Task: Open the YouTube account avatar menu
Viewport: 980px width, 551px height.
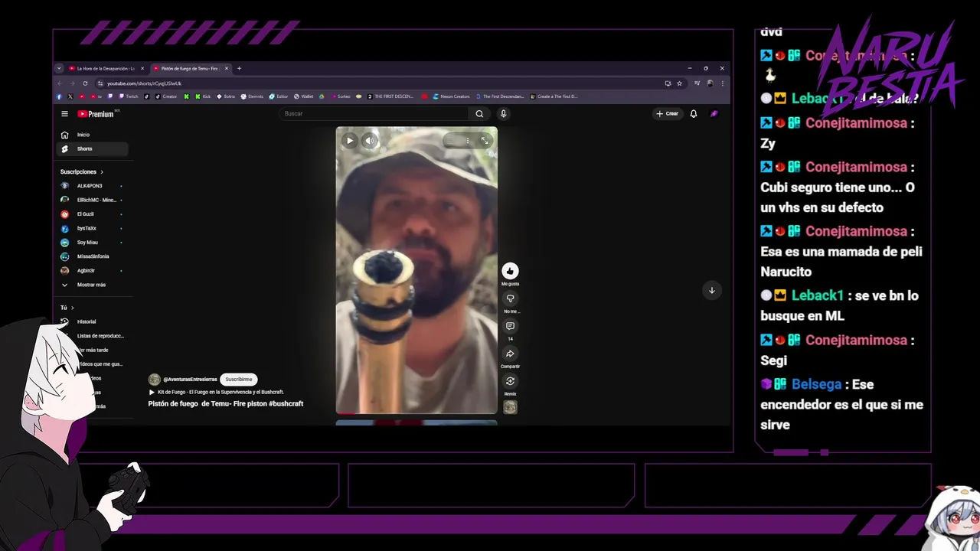Action: 714,114
